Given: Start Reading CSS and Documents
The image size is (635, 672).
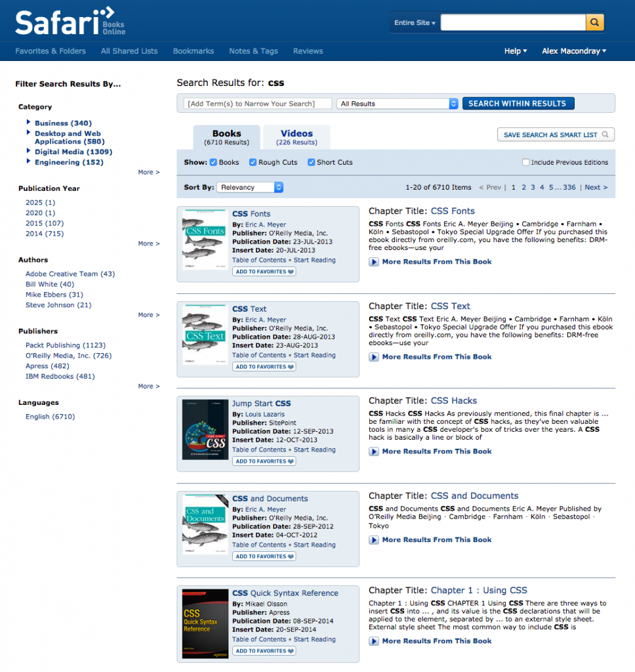Looking at the screenshot, I should pyautogui.click(x=314, y=545).
